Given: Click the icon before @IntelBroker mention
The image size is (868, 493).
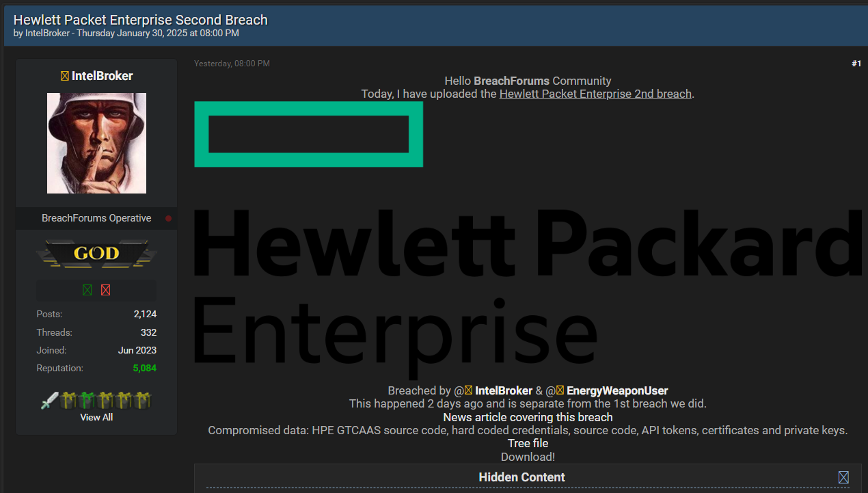Looking at the screenshot, I should [x=468, y=391].
